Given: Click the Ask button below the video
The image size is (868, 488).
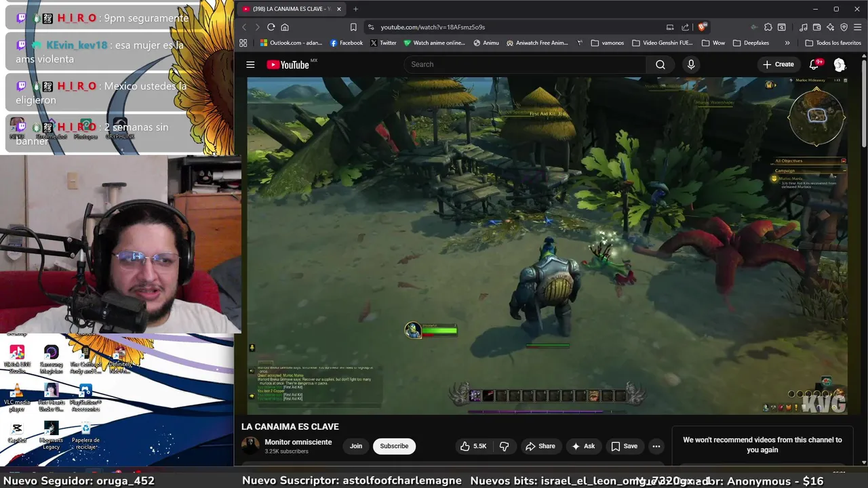Looking at the screenshot, I should coord(583,446).
